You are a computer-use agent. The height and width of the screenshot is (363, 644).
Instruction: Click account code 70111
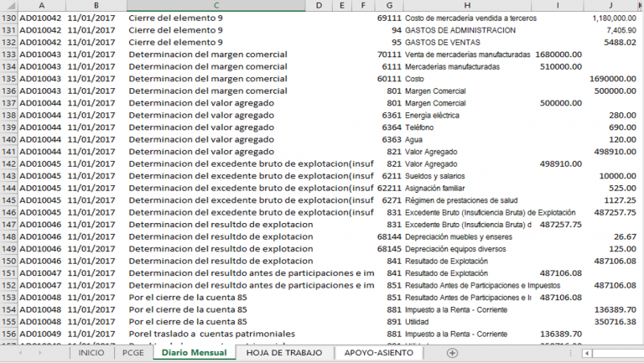click(x=389, y=54)
